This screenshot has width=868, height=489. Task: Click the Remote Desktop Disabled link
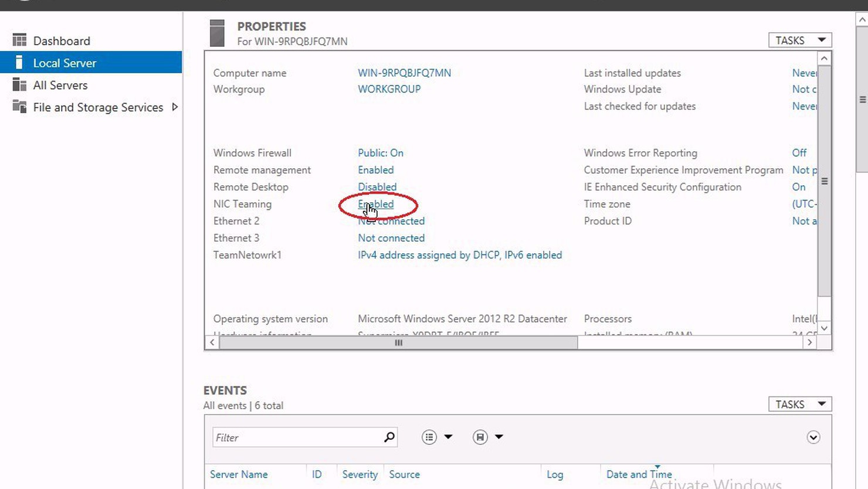point(377,186)
